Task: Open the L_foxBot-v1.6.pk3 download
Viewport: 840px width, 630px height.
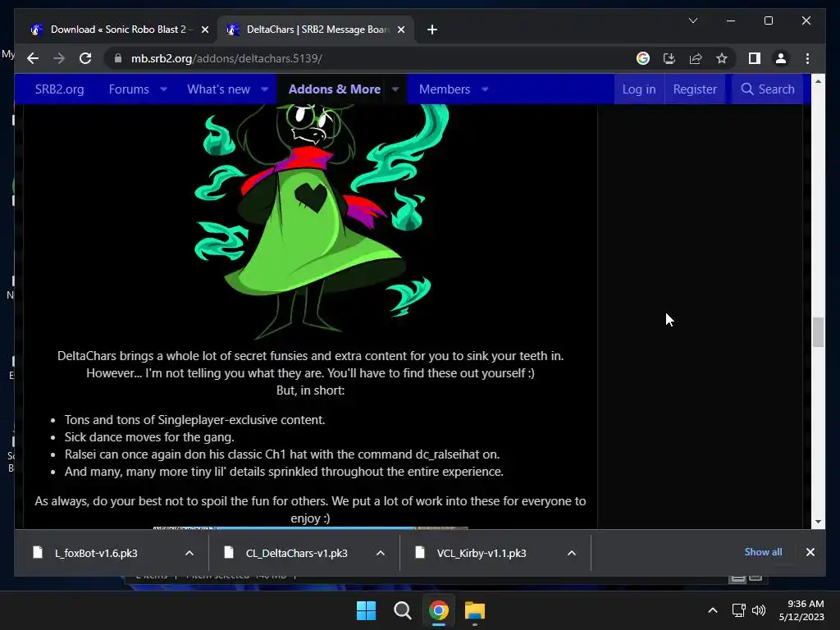Action: (96, 553)
